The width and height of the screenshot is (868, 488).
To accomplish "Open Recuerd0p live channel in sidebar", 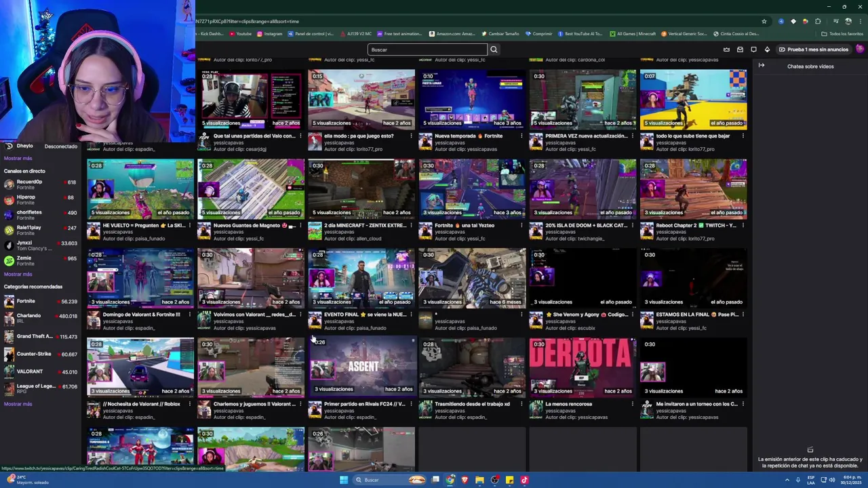I will coord(39,184).
